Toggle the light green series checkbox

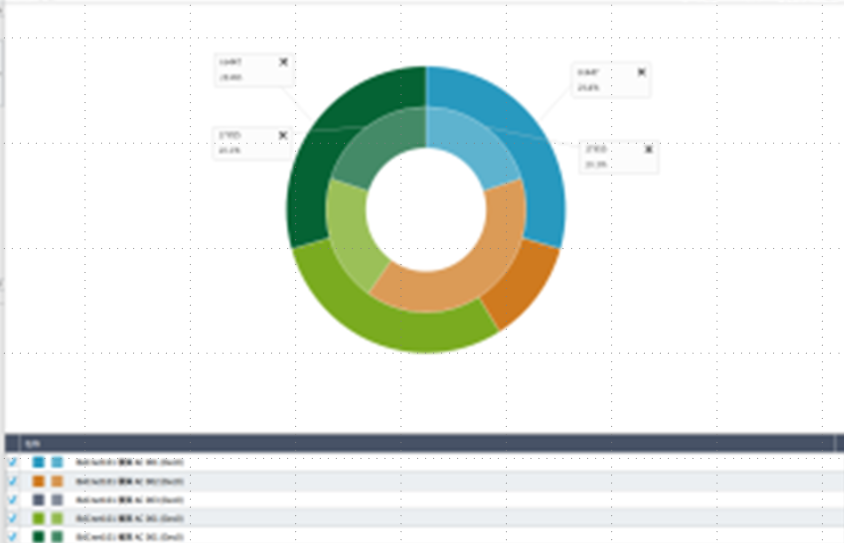(x=13, y=518)
